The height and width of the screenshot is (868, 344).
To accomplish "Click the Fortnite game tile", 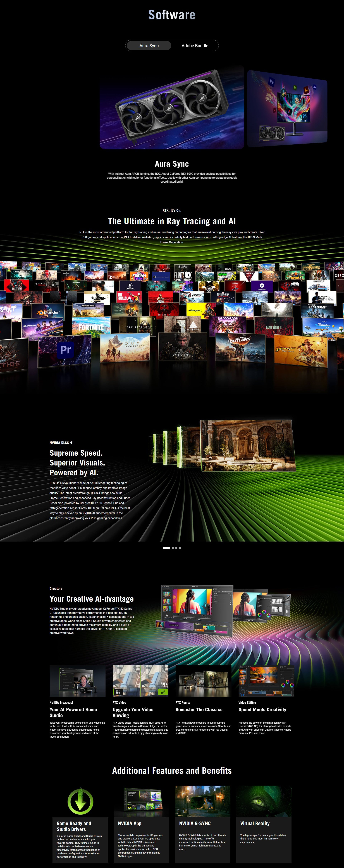I will click(91, 326).
